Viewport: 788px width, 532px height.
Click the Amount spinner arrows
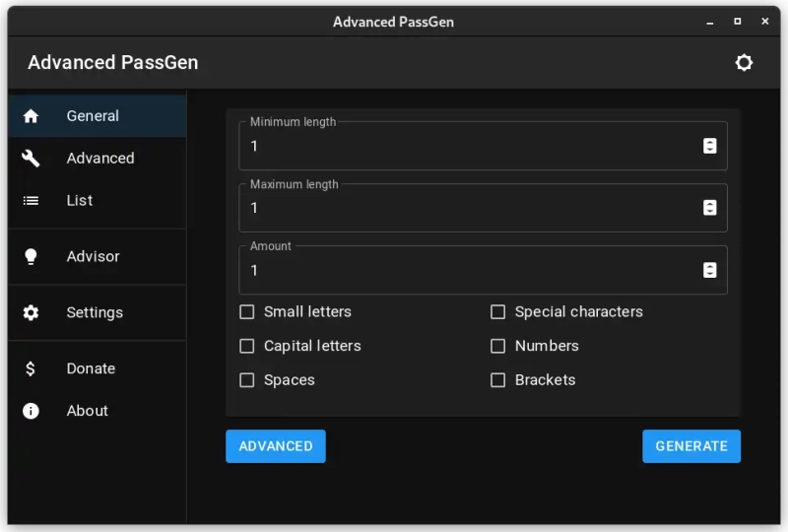[x=709, y=270]
